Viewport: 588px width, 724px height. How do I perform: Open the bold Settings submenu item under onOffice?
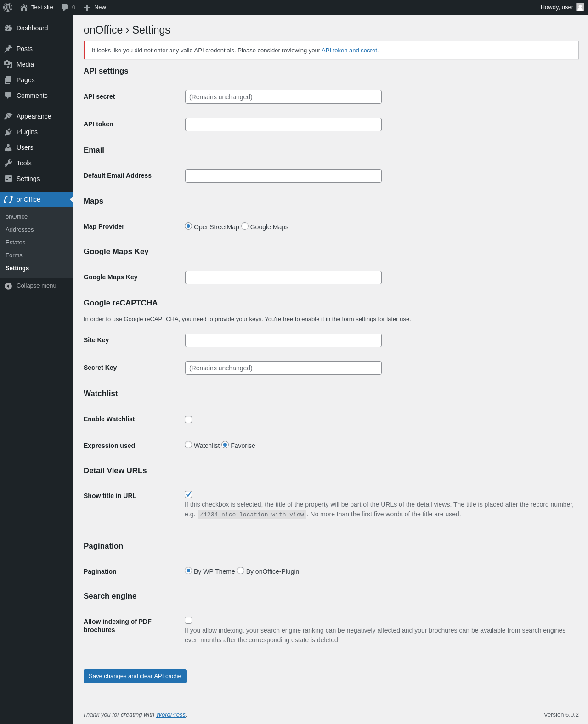coord(37,268)
